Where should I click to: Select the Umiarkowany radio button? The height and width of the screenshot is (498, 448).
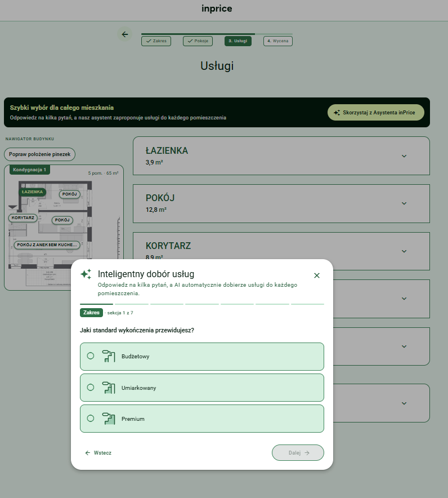click(91, 387)
